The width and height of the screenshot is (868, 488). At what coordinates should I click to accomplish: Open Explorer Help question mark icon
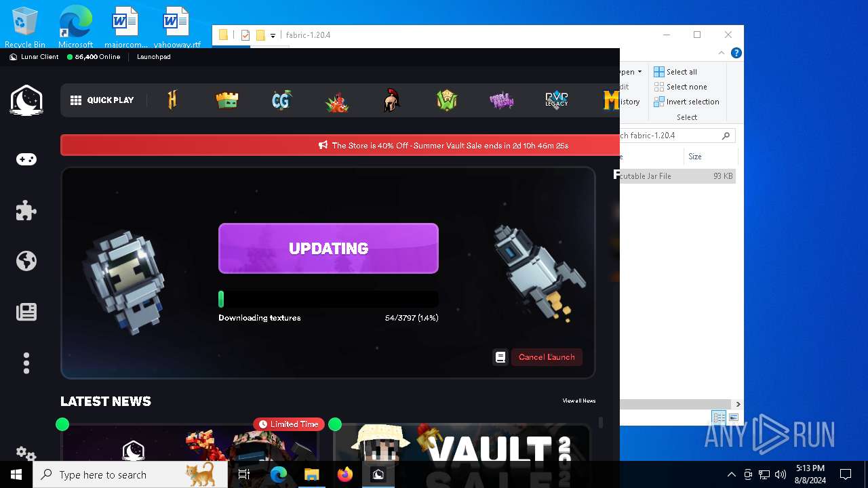(x=736, y=53)
